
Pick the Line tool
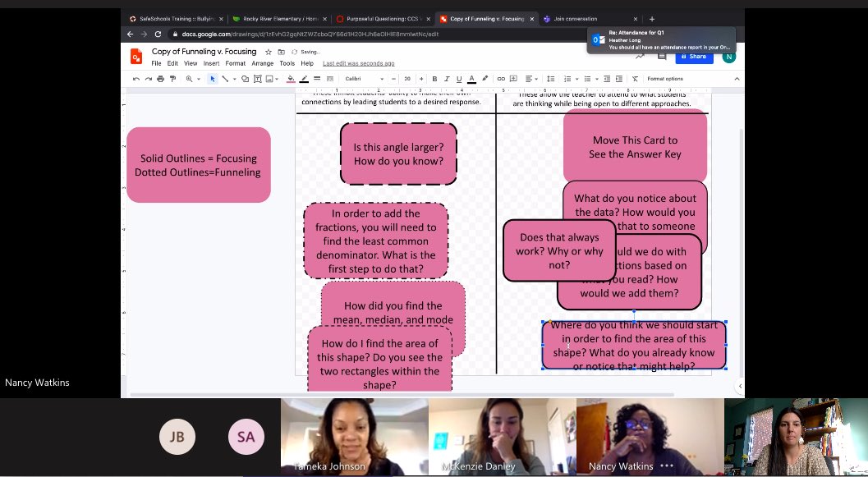pos(225,79)
